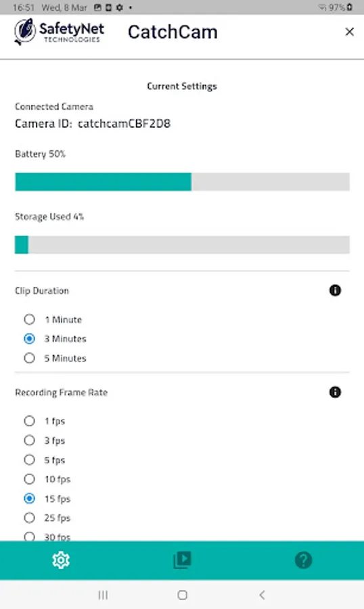This screenshot has width=364, height=609.
Task: Open the settings gear tab
Action: coord(61,560)
